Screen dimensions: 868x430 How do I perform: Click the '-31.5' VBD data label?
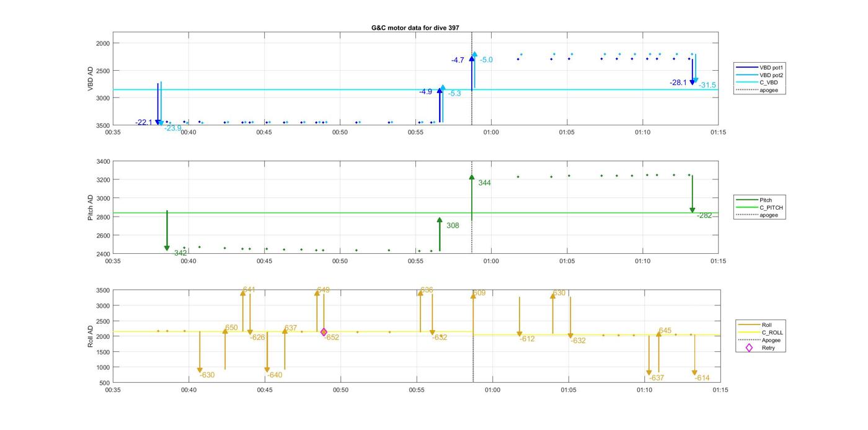(x=707, y=85)
